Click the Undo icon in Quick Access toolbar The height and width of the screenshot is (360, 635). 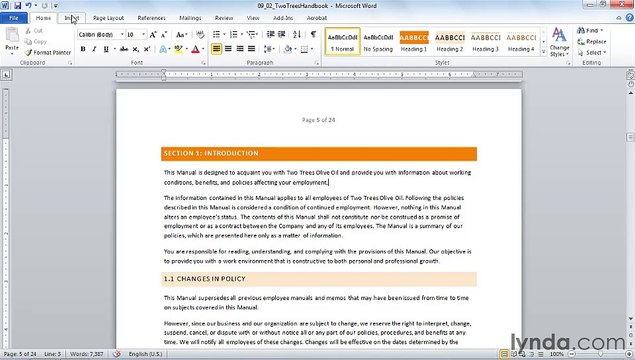[x=29, y=6]
